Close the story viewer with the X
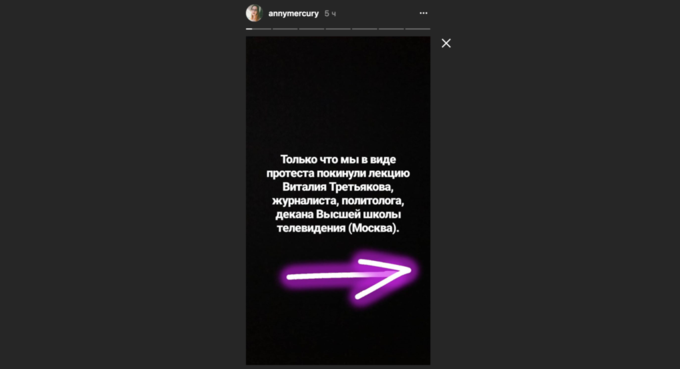Image resolution: width=680 pixels, height=369 pixels. pos(446,43)
